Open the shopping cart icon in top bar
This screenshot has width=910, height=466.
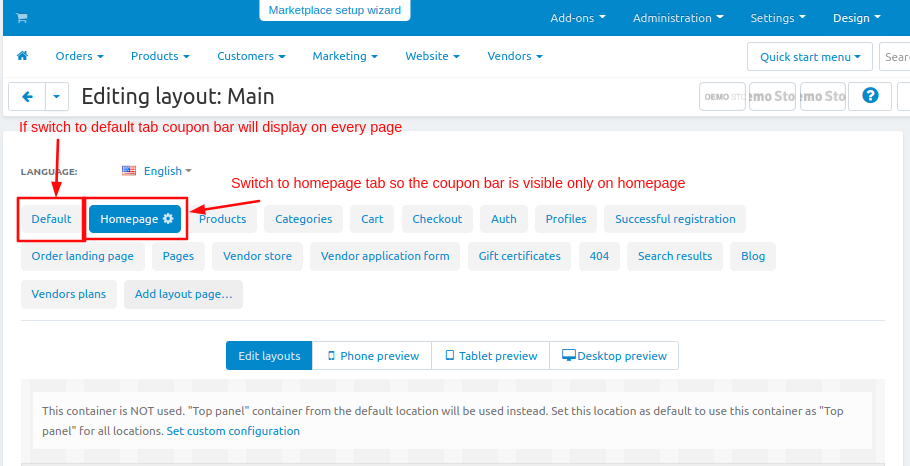[x=21, y=18]
